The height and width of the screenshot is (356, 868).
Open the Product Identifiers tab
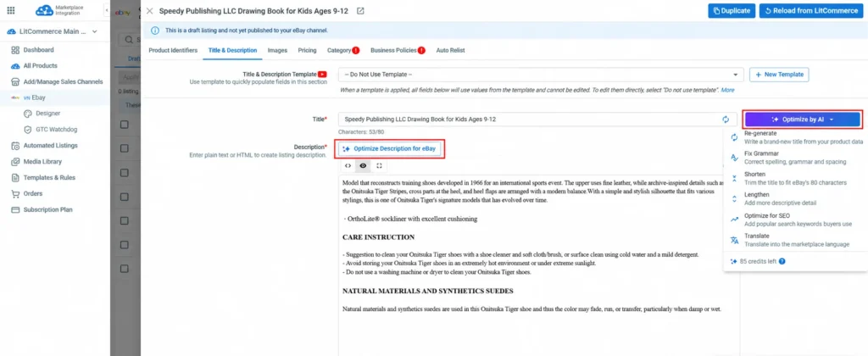[x=173, y=50]
